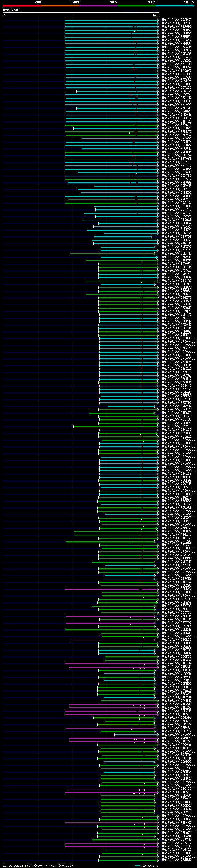The image size is (197, 868).
Task: Click label UniRef100_Q014R4
Action: [177, 226]
